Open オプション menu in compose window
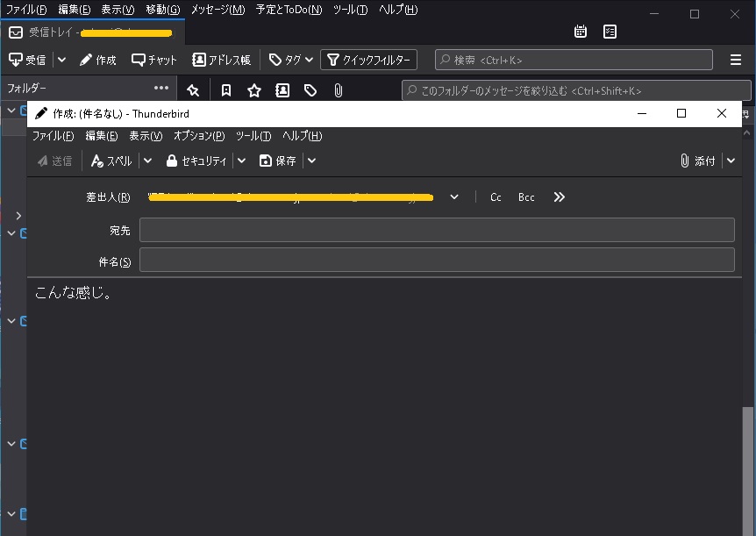This screenshot has width=756, height=536. click(198, 136)
